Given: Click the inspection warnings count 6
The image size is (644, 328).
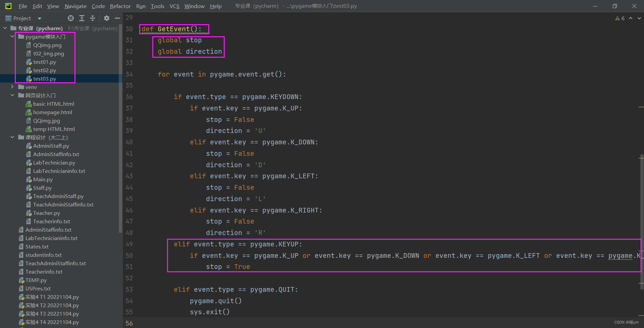Looking at the screenshot, I should (x=623, y=18).
